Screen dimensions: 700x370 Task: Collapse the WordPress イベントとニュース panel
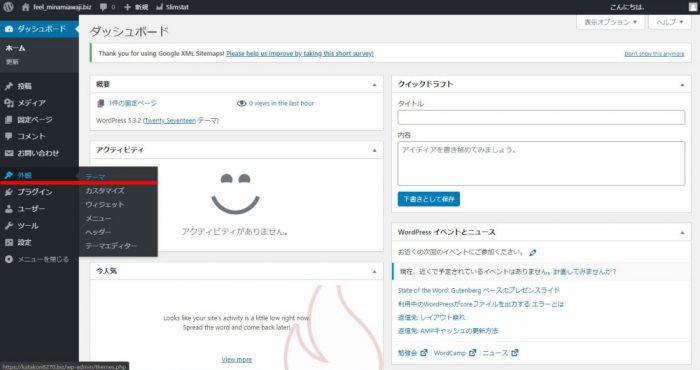[x=682, y=233]
